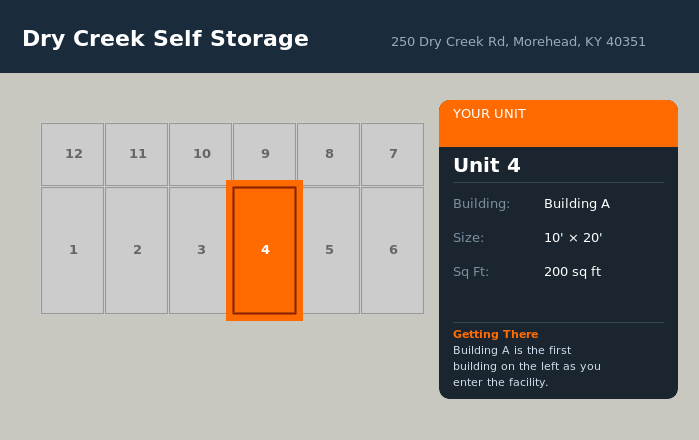Click the 200 sq ft value
The width and height of the screenshot is (699, 440).
point(572,272)
